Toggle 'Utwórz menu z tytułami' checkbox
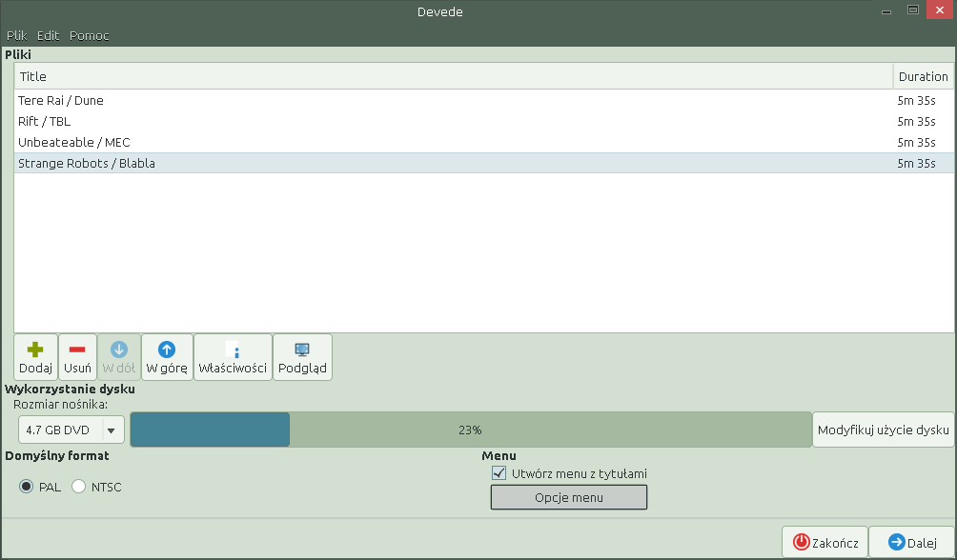Image resolution: width=957 pixels, height=560 pixels. (x=499, y=473)
